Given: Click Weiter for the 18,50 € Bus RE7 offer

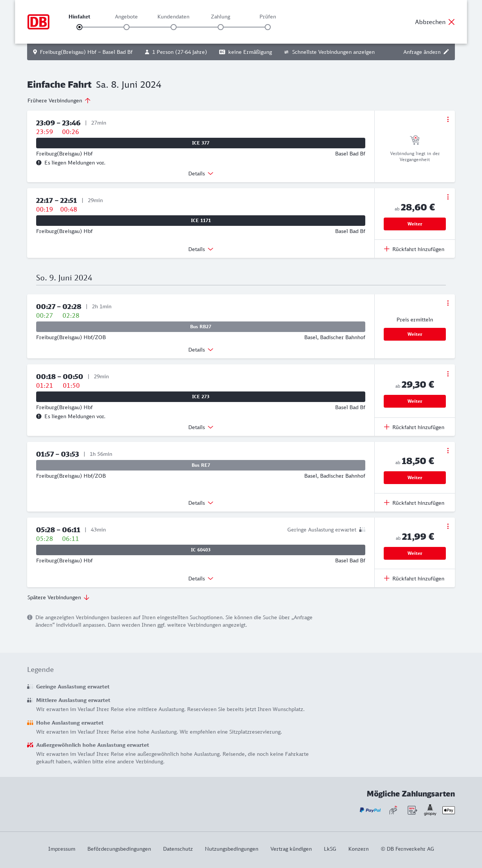Looking at the screenshot, I should (415, 478).
